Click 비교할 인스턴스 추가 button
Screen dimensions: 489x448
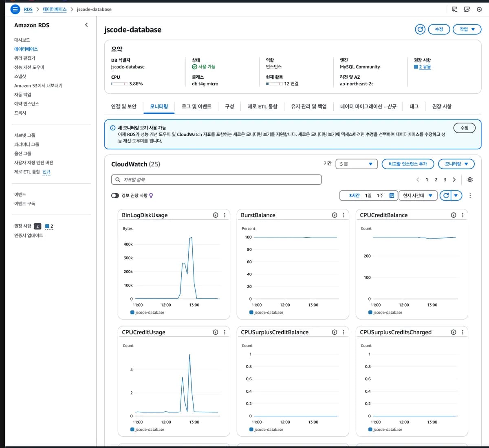(408, 164)
